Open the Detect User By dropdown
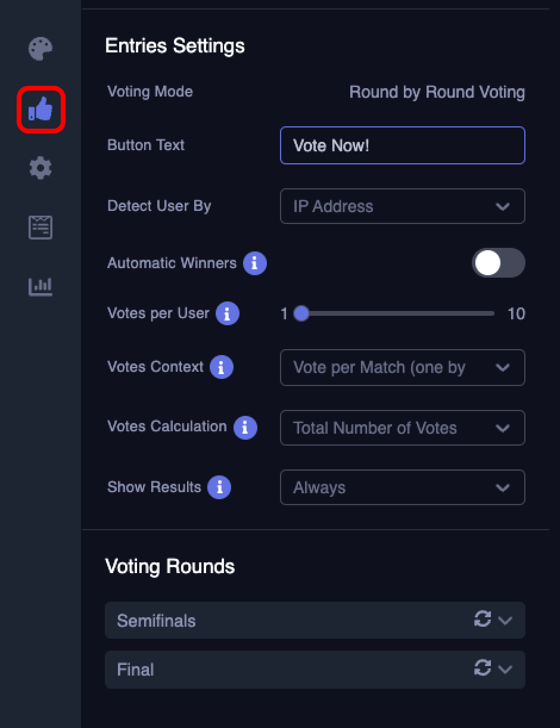This screenshot has width=560, height=728. tap(403, 206)
